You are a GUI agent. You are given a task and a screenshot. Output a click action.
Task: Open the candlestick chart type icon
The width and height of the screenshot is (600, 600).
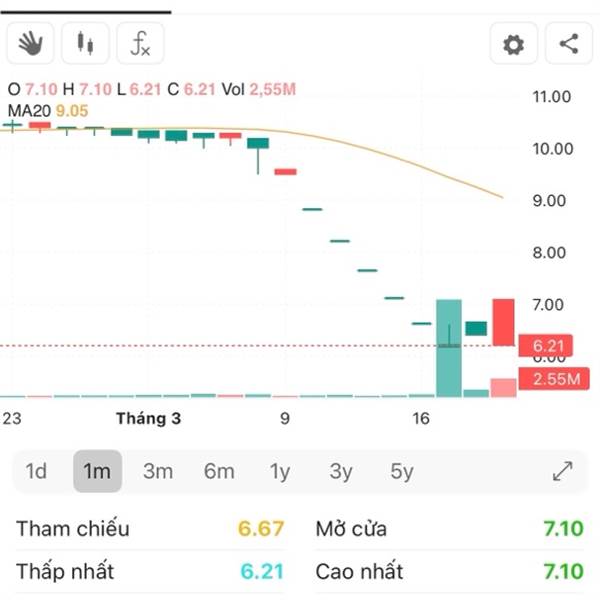[x=85, y=44]
